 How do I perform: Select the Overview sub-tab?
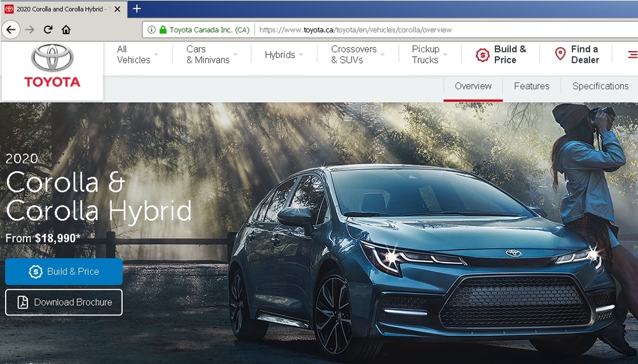(x=474, y=86)
